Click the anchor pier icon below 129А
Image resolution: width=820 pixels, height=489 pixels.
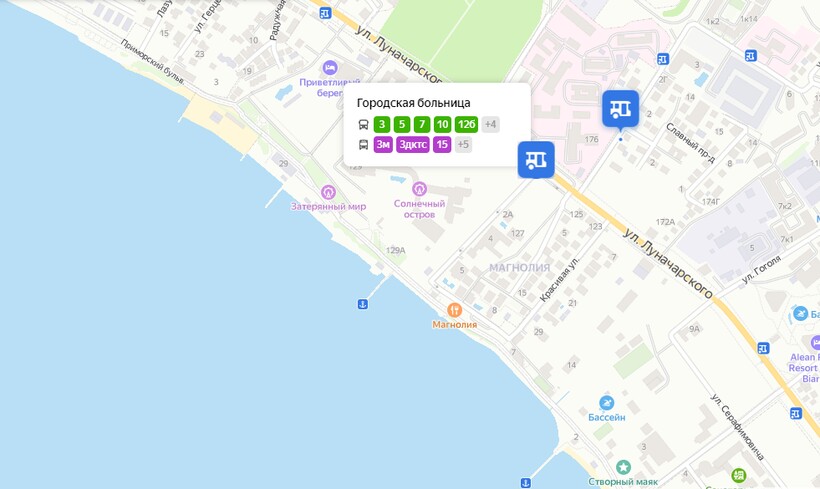[x=362, y=304]
